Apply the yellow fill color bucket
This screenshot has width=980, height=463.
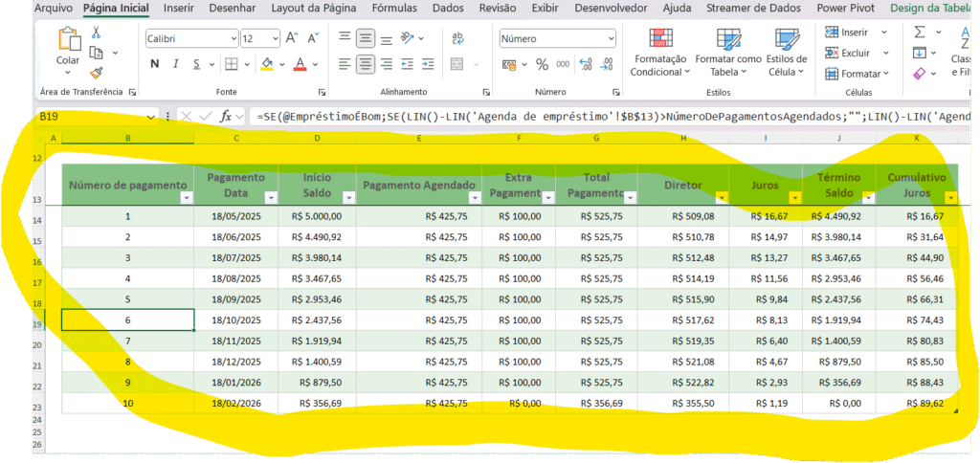pos(267,64)
